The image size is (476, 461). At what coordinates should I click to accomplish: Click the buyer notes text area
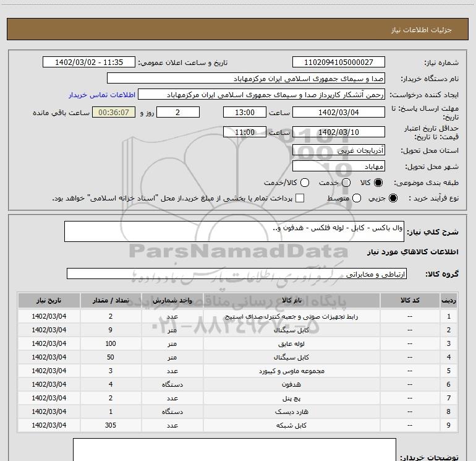click(234, 450)
